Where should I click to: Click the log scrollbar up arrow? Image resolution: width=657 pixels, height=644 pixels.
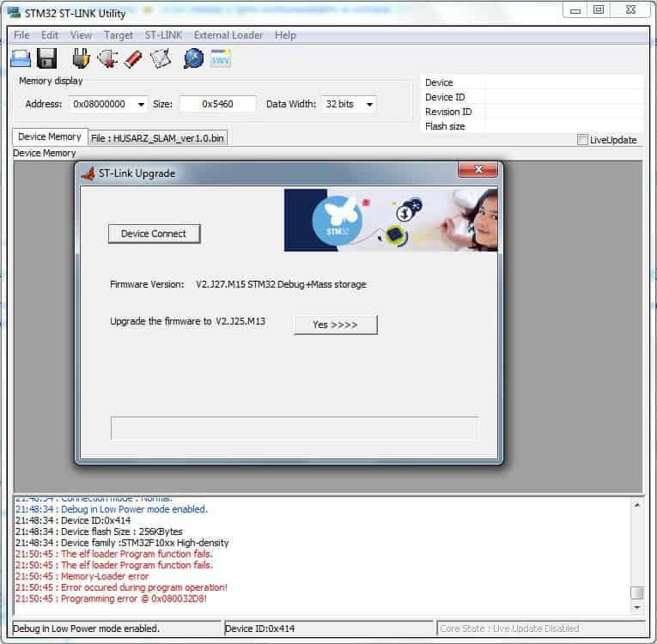click(x=637, y=505)
